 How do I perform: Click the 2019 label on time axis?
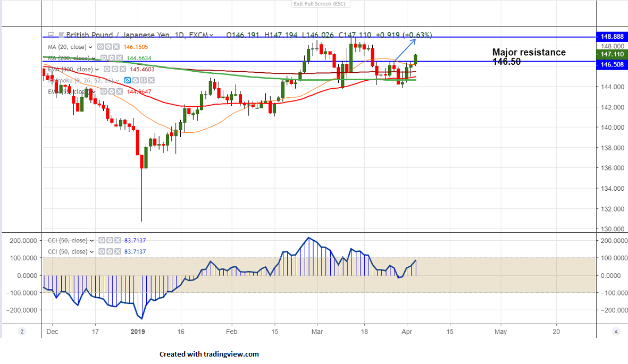click(138, 332)
